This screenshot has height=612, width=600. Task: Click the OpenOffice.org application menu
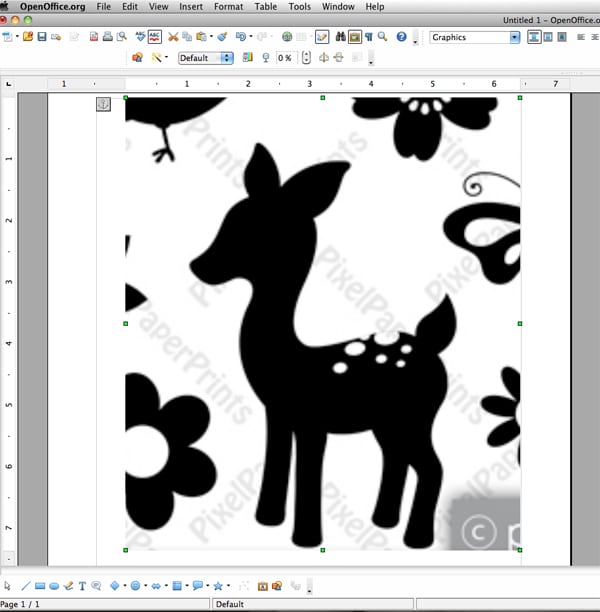point(53,7)
